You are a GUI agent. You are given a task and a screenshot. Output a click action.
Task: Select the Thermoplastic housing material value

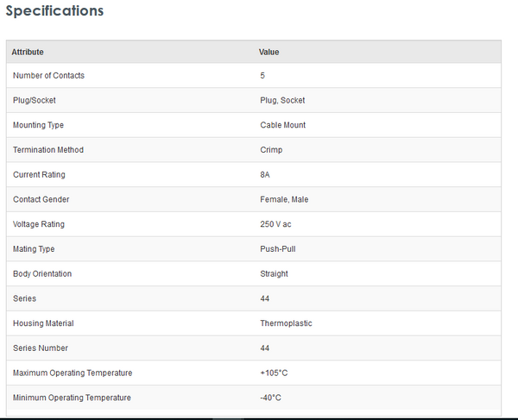tap(286, 323)
